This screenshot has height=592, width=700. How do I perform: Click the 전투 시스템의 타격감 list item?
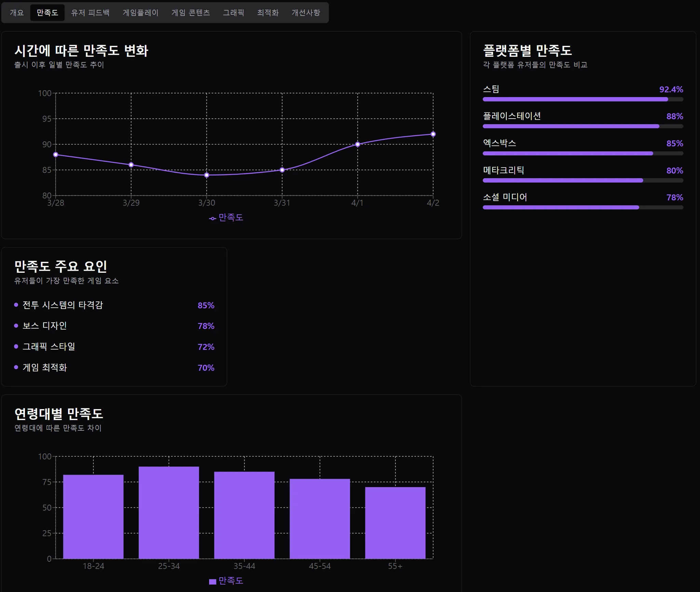click(x=63, y=305)
